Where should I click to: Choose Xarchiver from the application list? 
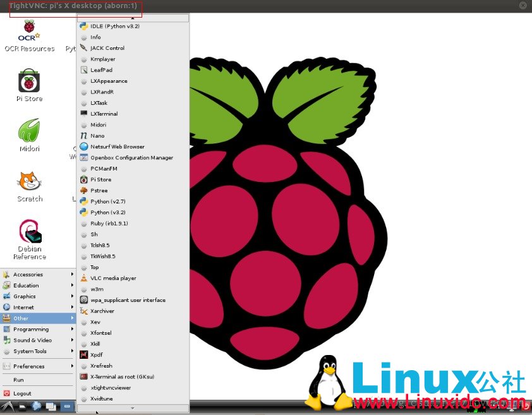(x=102, y=311)
